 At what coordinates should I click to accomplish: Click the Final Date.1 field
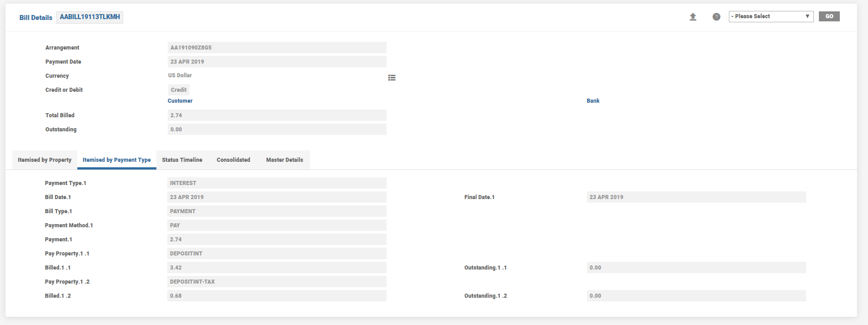pyautogui.click(x=696, y=197)
